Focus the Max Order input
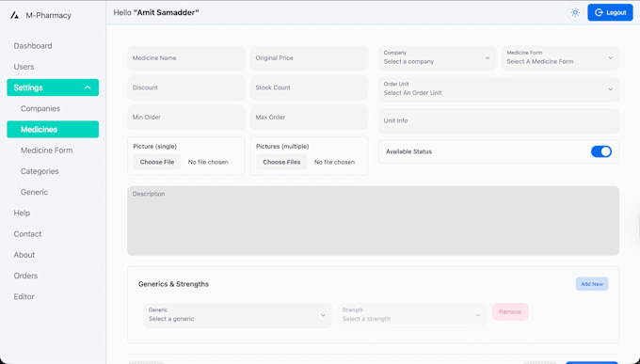The height and width of the screenshot is (364, 640). pyautogui.click(x=309, y=118)
